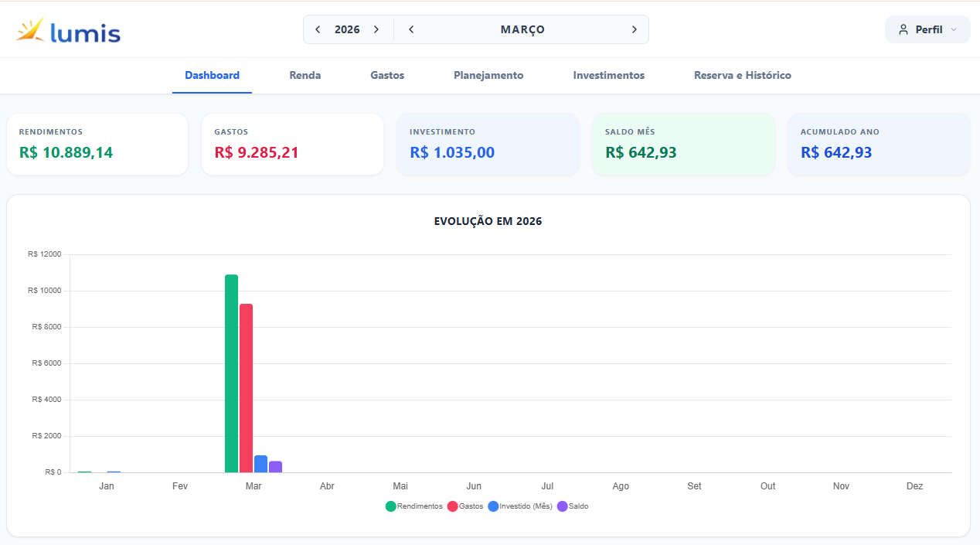Switch to the Renda tab
This screenshot has width=980, height=545.
[305, 76]
